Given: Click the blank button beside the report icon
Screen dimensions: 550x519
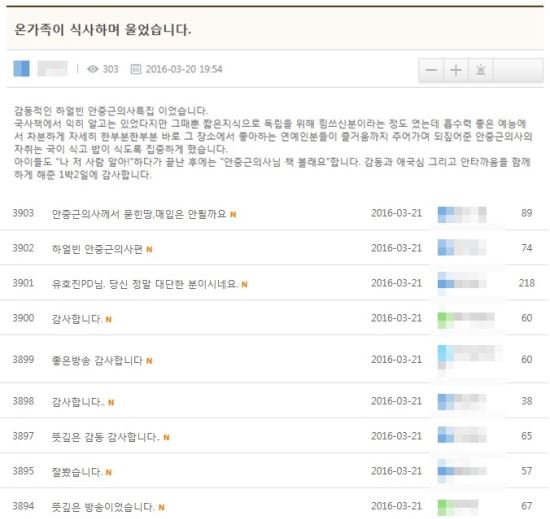Looking at the screenshot, I should [518, 70].
